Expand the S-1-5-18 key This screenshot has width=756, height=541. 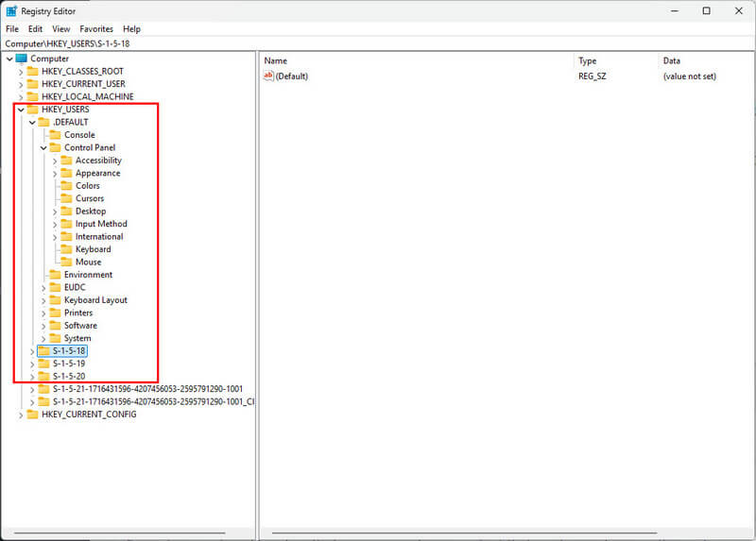pyautogui.click(x=32, y=351)
